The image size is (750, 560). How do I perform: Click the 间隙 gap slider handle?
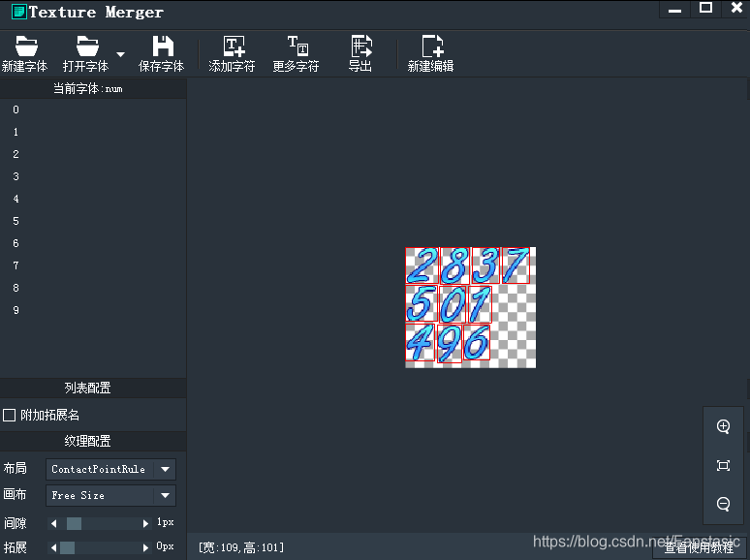click(74, 523)
